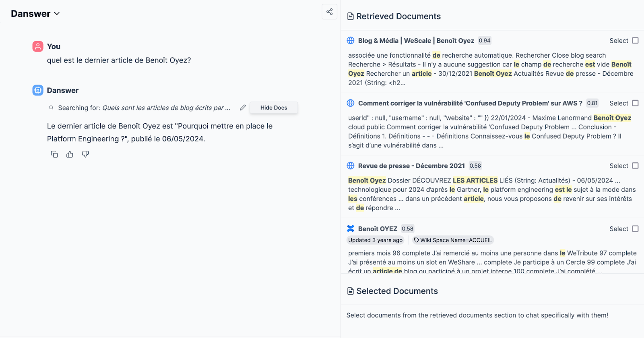Screen dimensions: 644x338
Task: Click the Revue de presse 0.58 score badge
Action: click(475, 166)
